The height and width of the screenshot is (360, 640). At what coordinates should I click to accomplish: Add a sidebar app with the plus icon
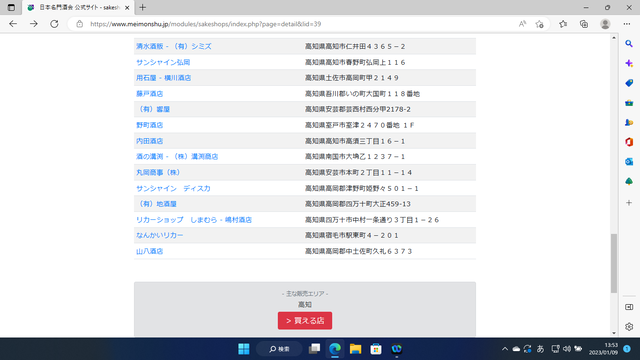629,203
